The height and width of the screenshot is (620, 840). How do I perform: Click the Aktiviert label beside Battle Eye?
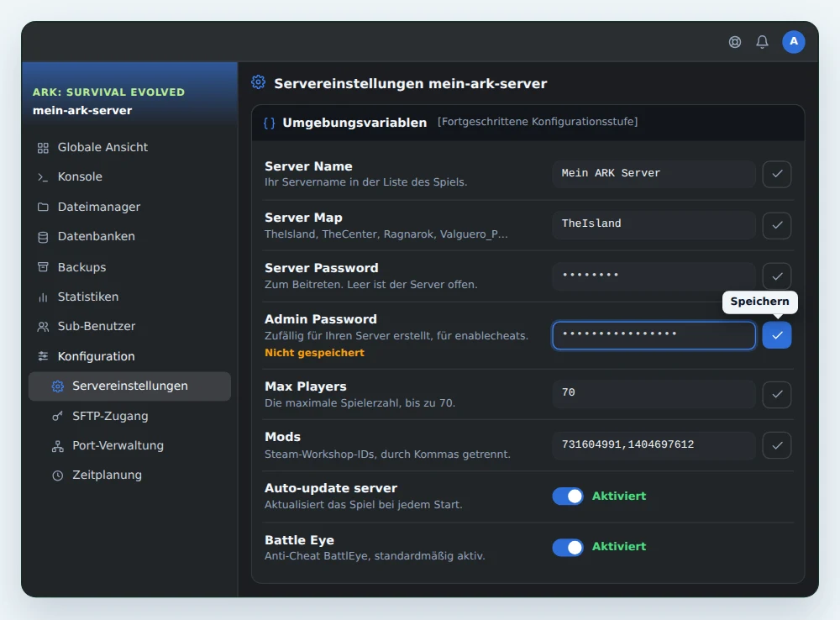coord(619,547)
